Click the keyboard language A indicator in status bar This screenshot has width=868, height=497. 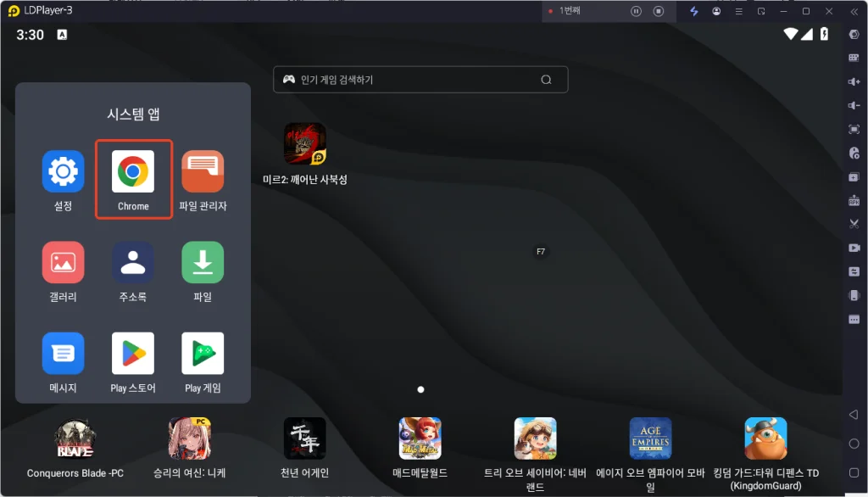pos(62,35)
